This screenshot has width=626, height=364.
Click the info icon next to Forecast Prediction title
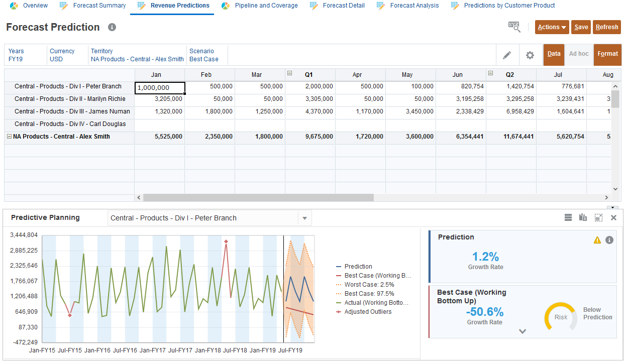(x=112, y=27)
